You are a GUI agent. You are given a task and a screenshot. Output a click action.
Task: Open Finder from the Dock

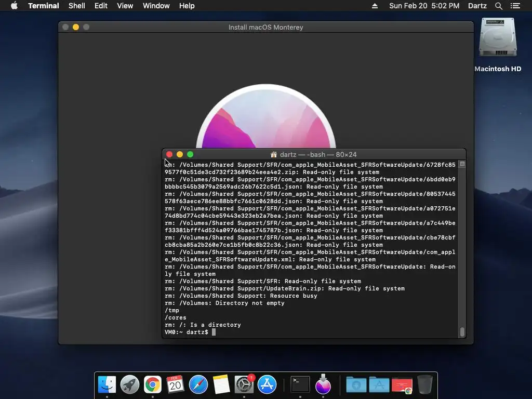107,384
